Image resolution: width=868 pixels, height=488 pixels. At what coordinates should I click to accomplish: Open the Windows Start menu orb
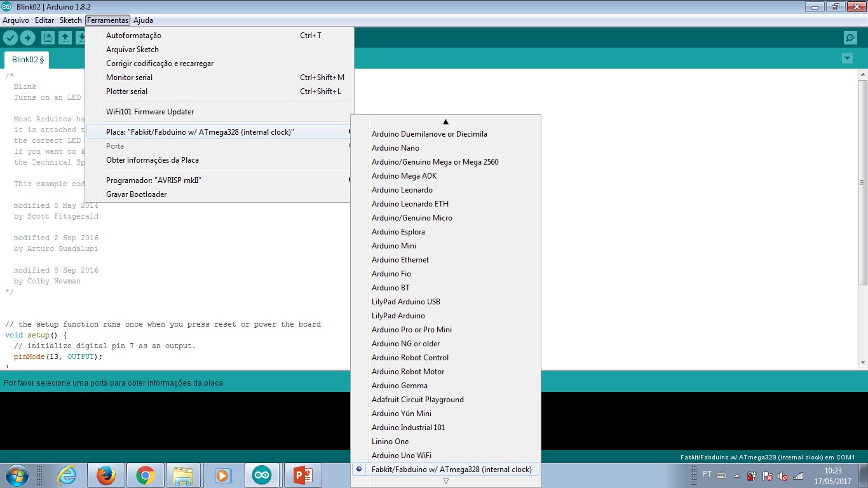[x=17, y=475]
